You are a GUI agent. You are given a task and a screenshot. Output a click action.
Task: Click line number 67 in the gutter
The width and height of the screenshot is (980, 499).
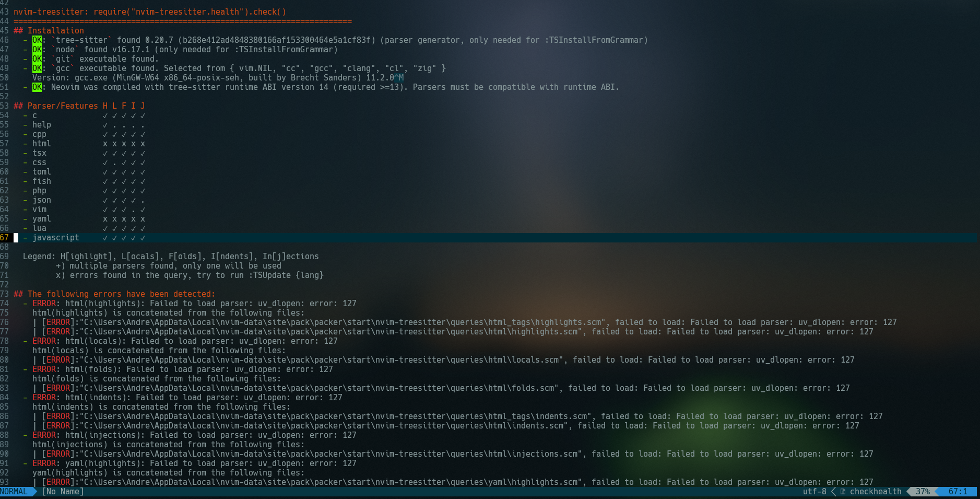5,237
